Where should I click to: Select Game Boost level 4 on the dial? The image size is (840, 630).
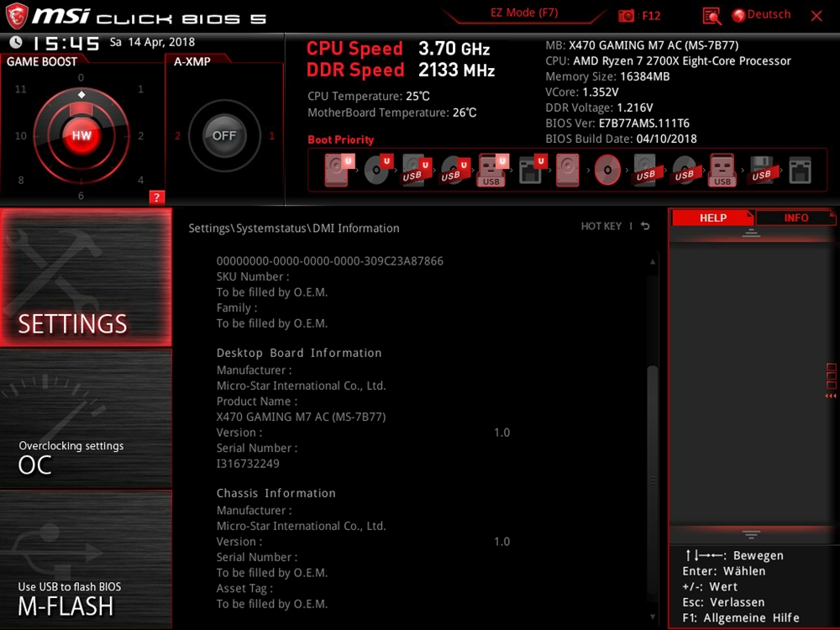140,180
